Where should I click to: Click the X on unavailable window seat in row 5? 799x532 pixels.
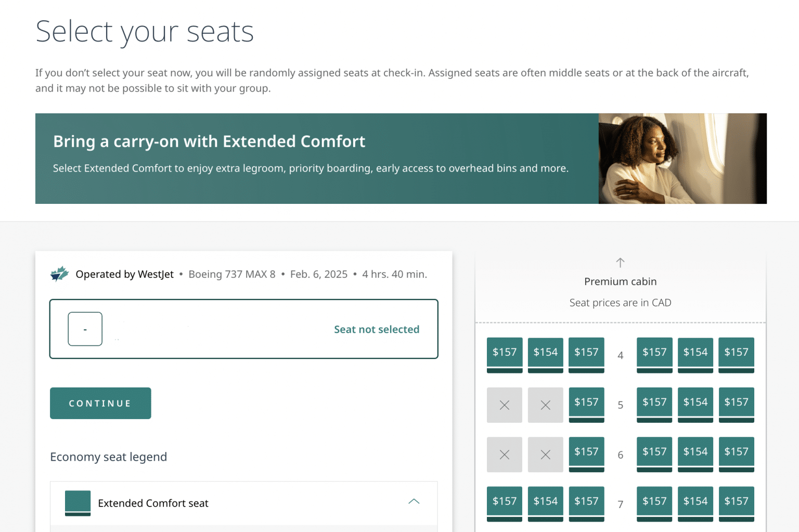[504, 405]
